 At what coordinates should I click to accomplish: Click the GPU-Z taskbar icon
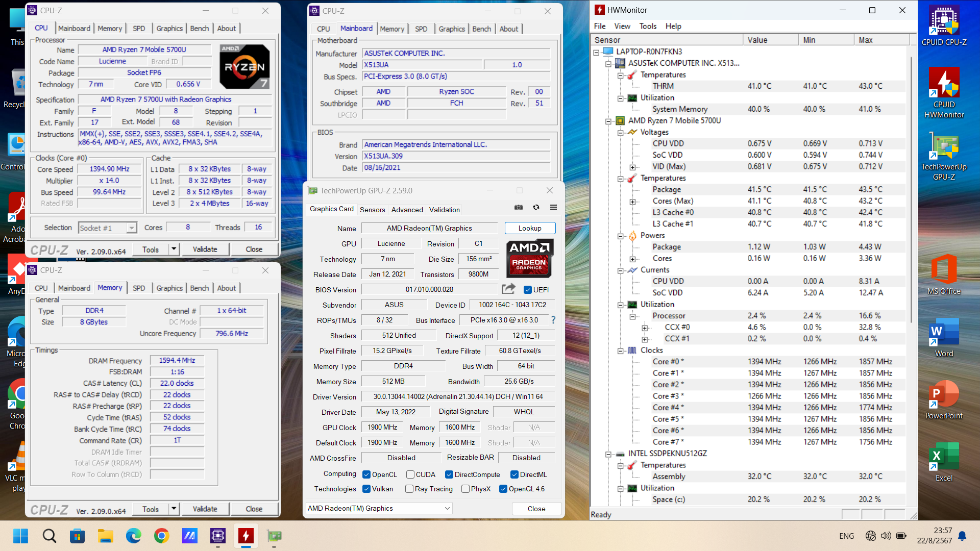274,536
